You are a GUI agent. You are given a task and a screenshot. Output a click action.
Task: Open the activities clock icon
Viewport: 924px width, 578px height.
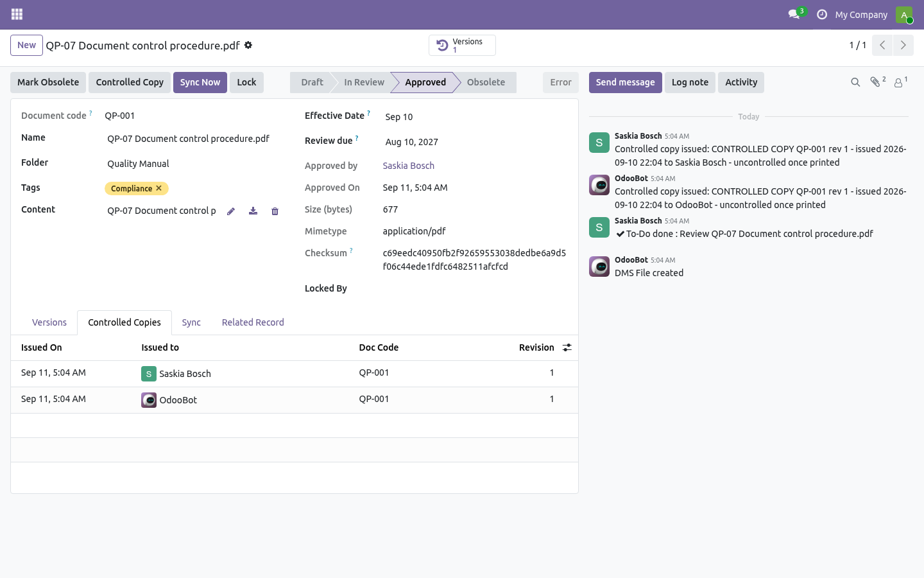(822, 14)
